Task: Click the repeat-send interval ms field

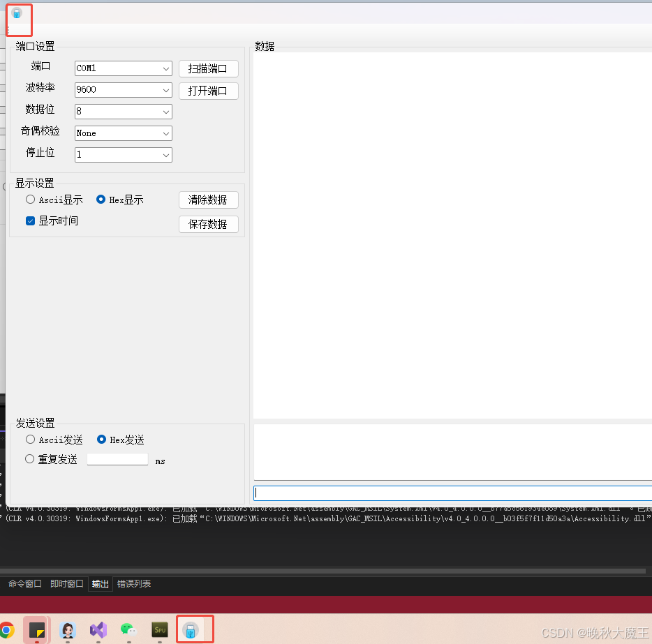Action: click(118, 459)
